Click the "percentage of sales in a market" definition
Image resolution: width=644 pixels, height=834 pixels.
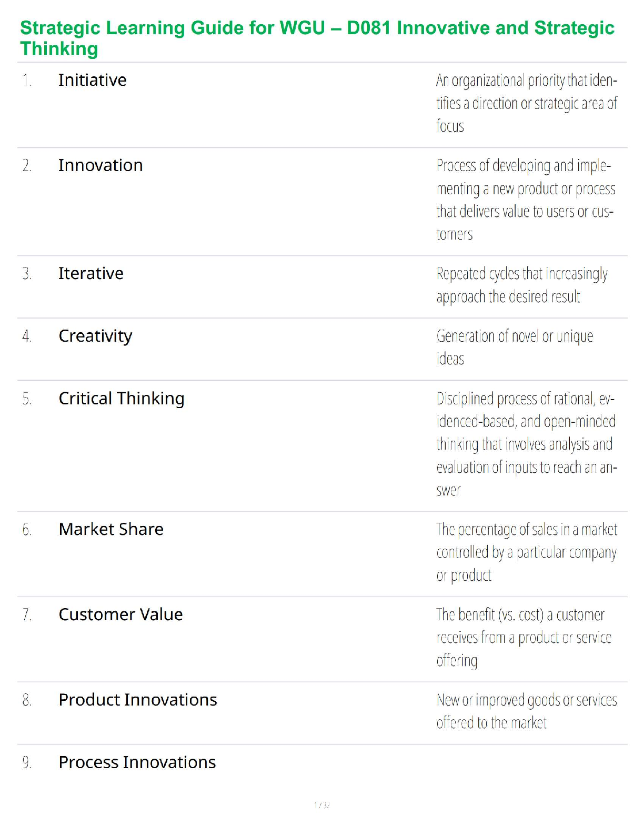(x=526, y=552)
